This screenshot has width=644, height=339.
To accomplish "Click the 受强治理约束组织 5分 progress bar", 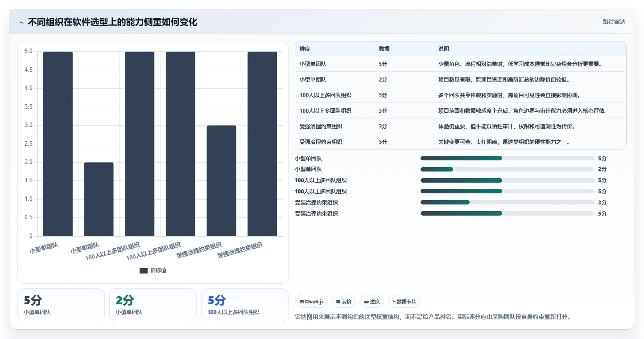I will tap(508, 213).
